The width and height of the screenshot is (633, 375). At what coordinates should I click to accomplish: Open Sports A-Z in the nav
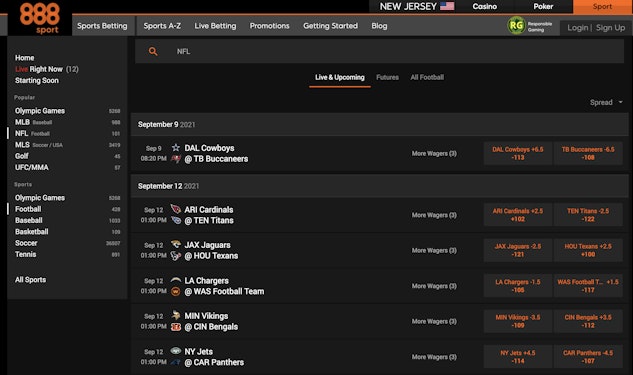(x=162, y=26)
